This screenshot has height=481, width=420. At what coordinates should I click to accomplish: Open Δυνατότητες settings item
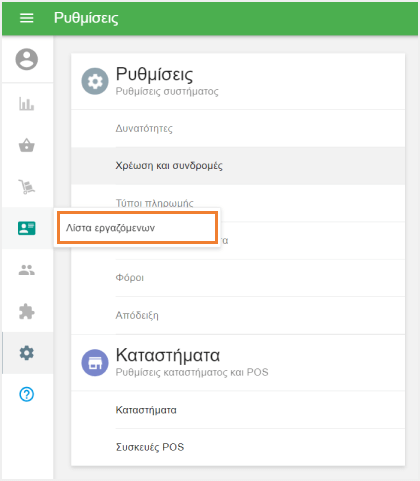coord(238,128)
